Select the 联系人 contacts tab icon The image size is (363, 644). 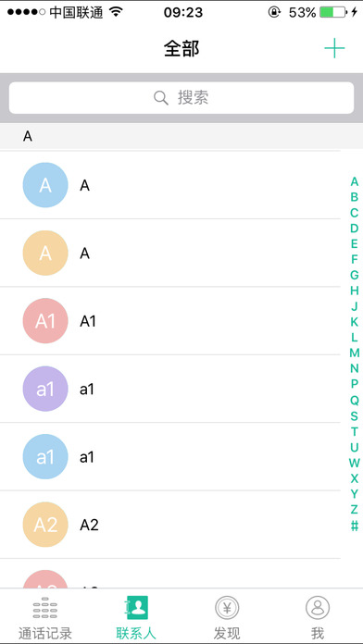click(x=136, y=607)
